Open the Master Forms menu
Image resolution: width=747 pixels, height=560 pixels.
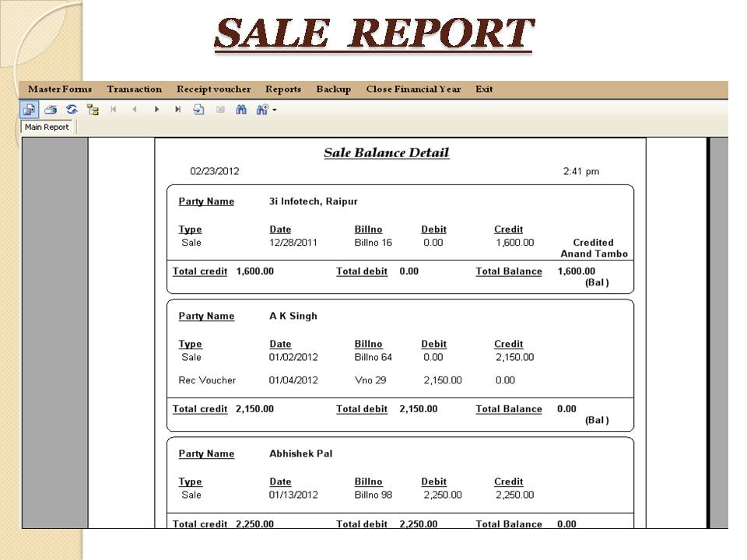pyautogui.click(x=60, y=89)
